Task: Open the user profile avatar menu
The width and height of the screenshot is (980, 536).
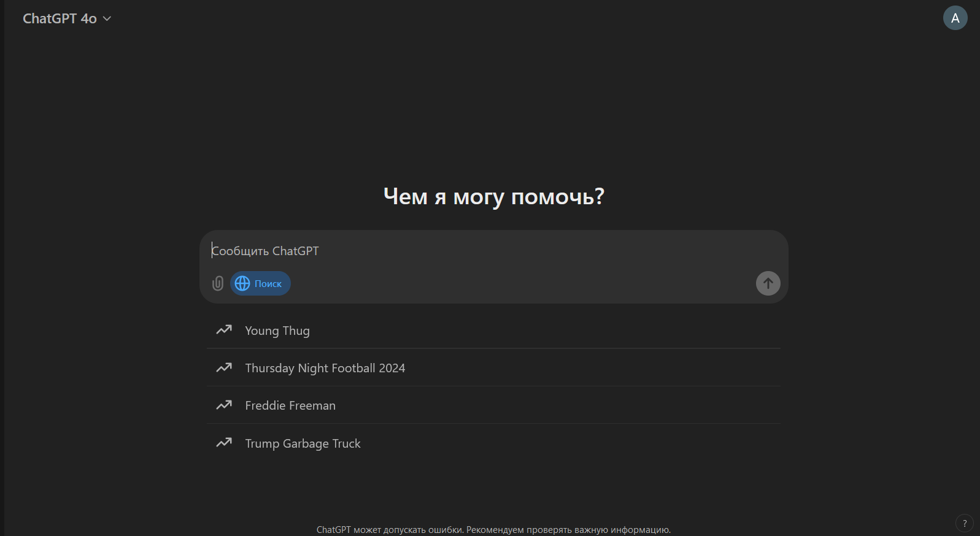Action: [x=955, y=18]
